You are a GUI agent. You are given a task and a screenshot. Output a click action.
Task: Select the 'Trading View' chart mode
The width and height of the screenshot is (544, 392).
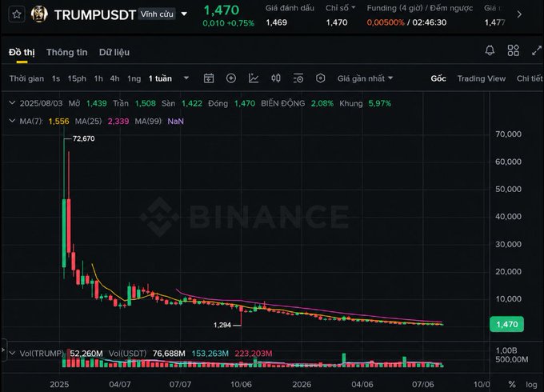[x=482, y=78]
